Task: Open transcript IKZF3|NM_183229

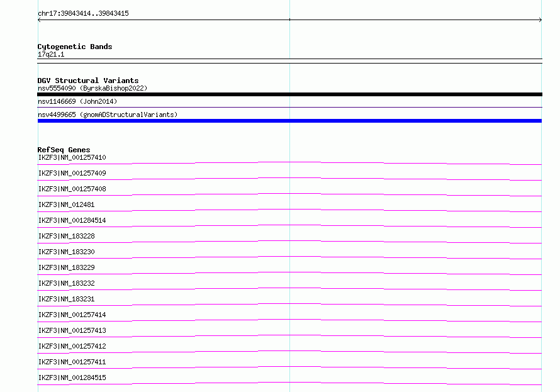Action: [67, 267]
